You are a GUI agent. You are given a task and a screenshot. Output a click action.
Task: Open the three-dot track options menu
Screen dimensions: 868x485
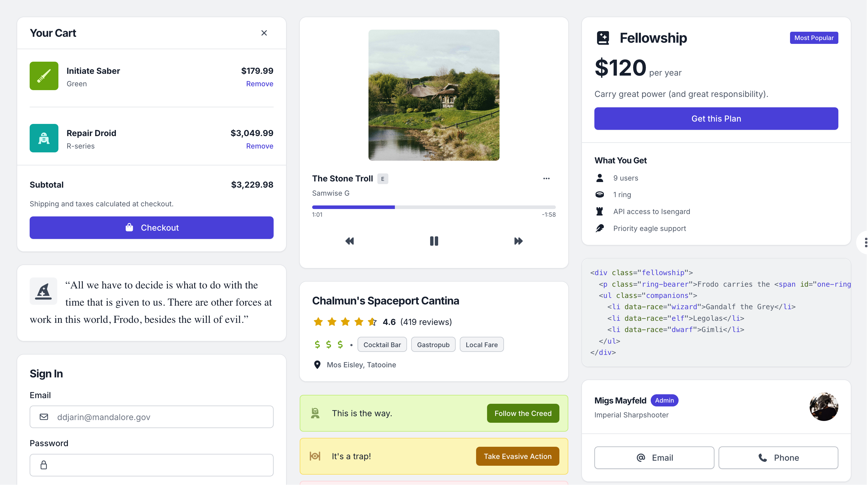point(546,179)
